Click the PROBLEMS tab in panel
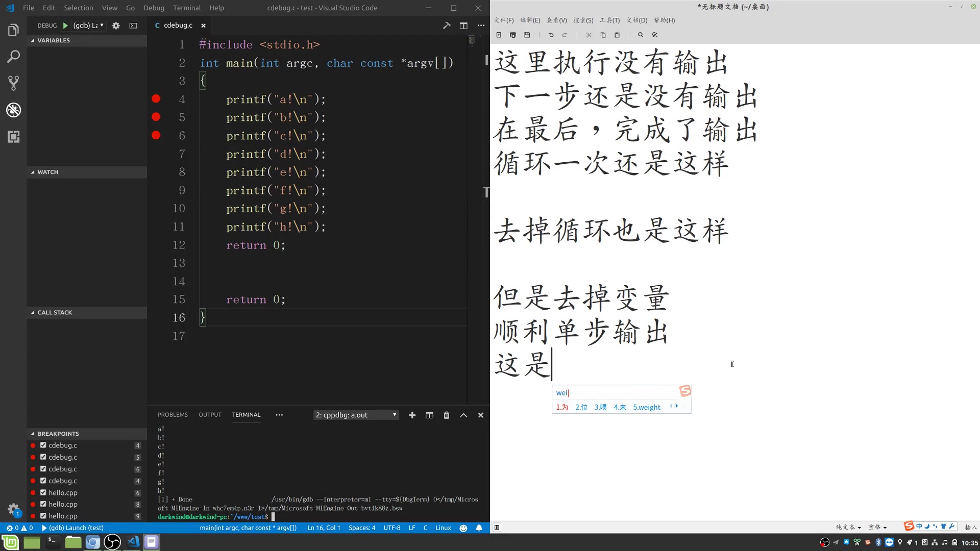Image resolution: width=980 pixels, height=551 pixels. [x=173, y=414]
